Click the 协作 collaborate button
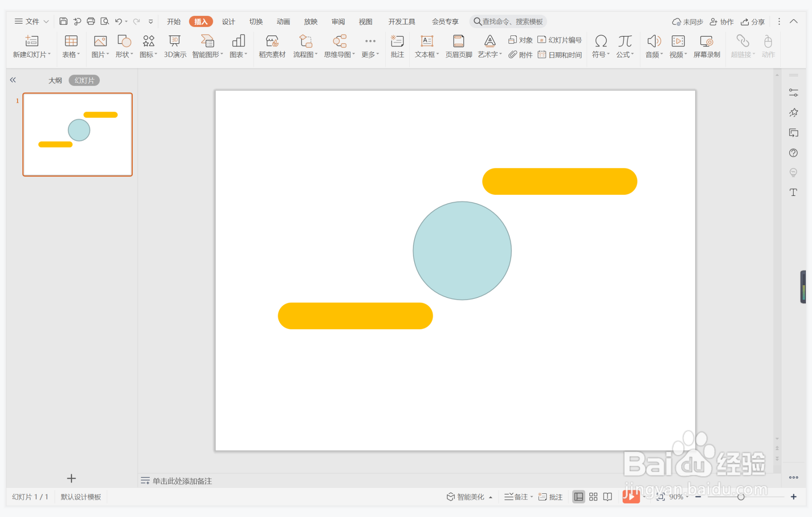This screenshot has width=812, height=517. [722, 22]
